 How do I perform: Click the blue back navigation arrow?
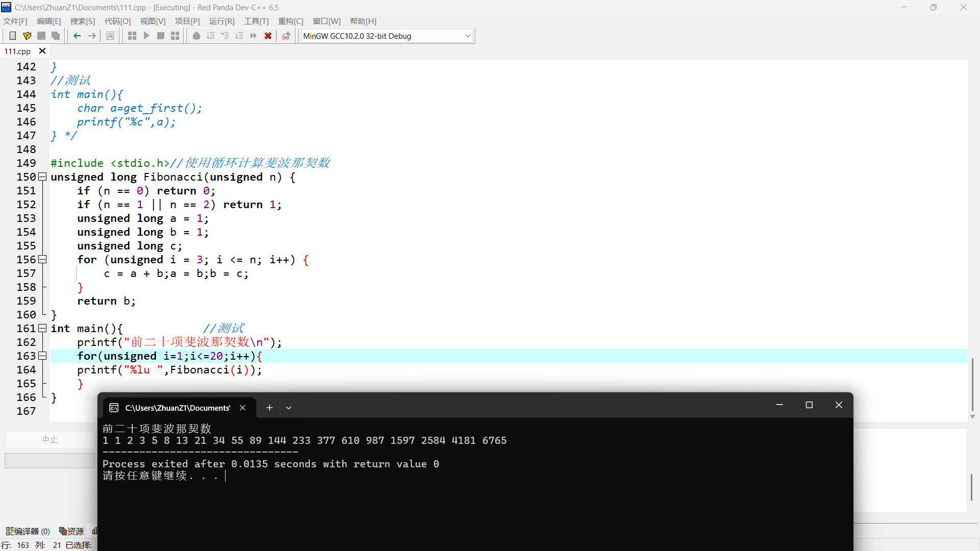(77, 36)
